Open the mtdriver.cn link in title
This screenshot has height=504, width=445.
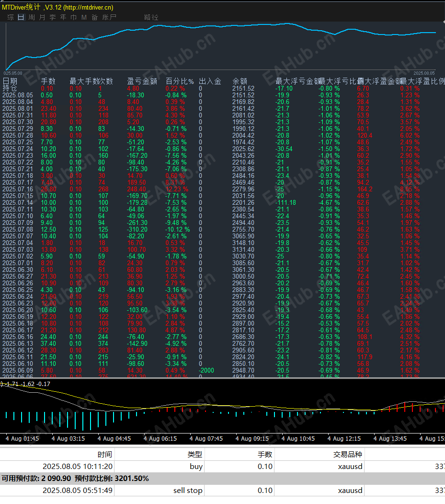(88, 7)
